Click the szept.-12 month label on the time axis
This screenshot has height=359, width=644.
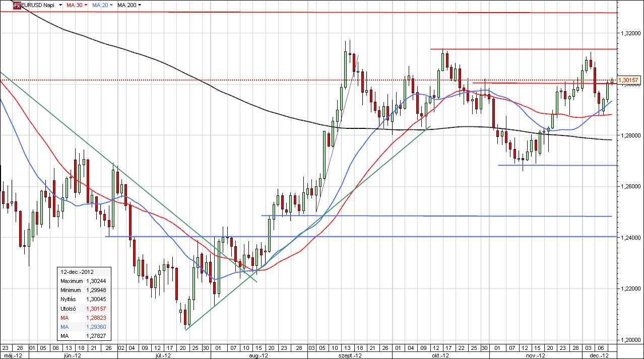click(x=350, y=355)
